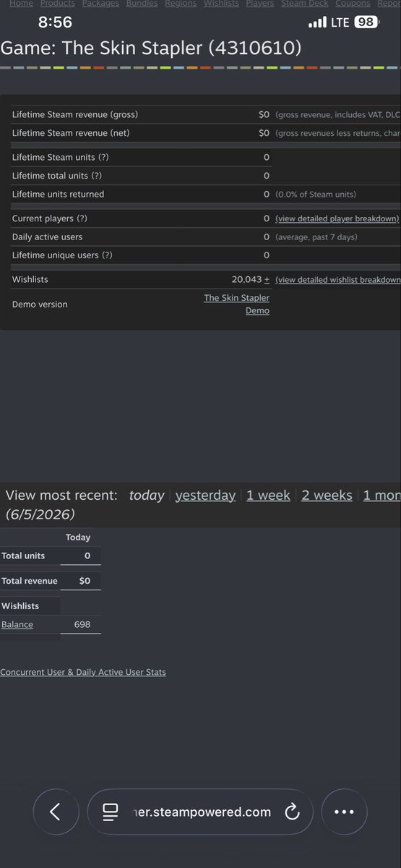Select the today time range

(x=147, y=495)
